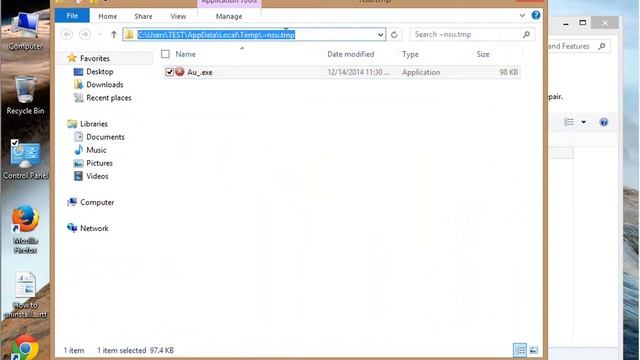Open Desktop in navigation pane
The image size is (640, 360).
click(x=100, y=71)
